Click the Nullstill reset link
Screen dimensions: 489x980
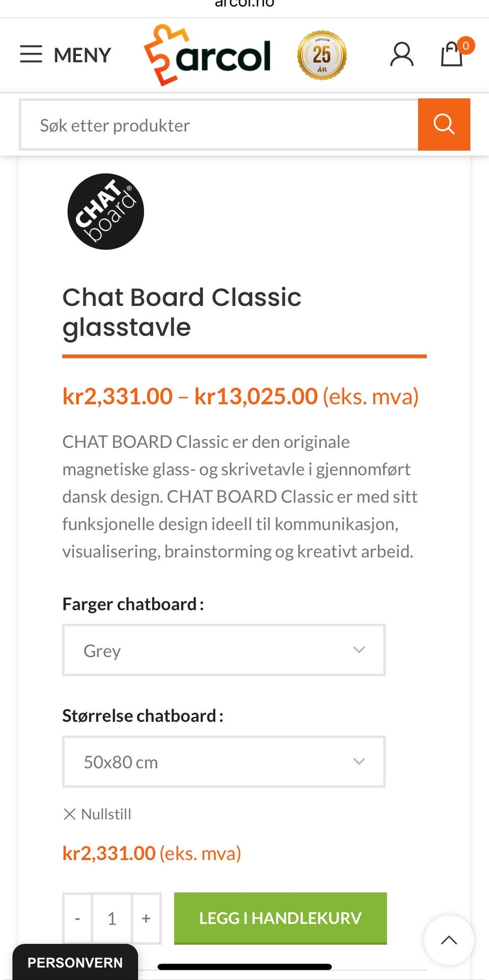coord(106,814)
